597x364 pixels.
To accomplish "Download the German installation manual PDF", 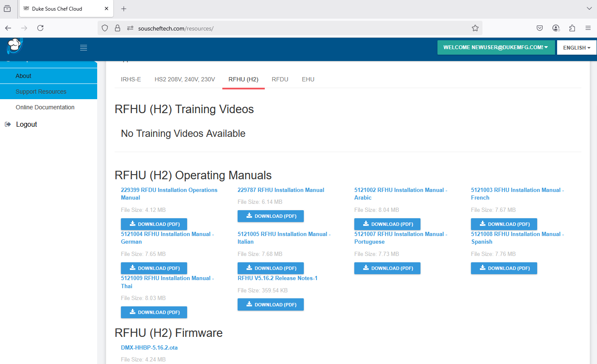I will pyautogui.click(x=154, y=268).
